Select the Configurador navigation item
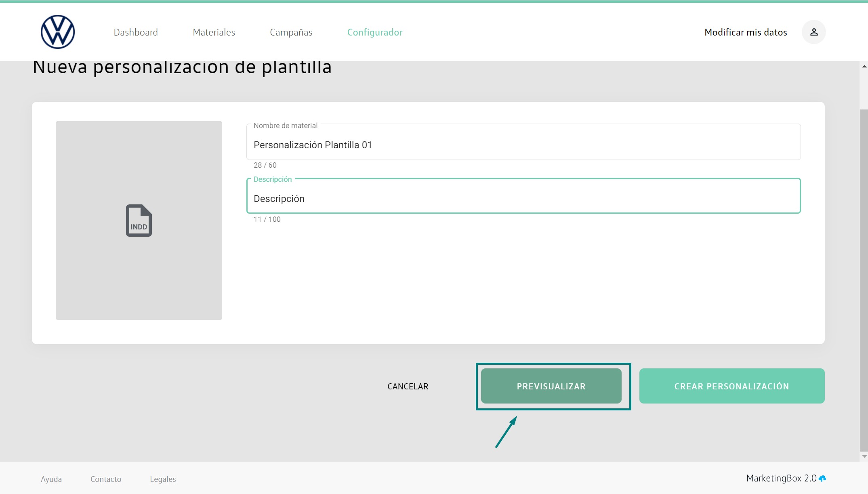The height and width of the screenshot is (494, 868). pos(374,32)
